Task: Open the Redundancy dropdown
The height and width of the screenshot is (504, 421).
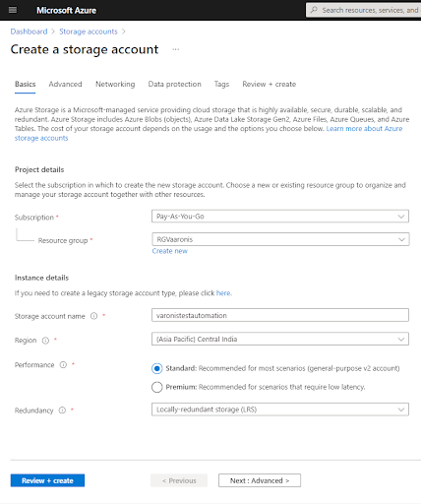Action: (280, 409)
